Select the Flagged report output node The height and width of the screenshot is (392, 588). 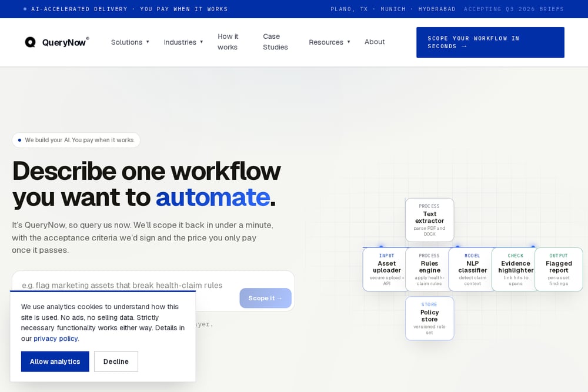(559, 269)
